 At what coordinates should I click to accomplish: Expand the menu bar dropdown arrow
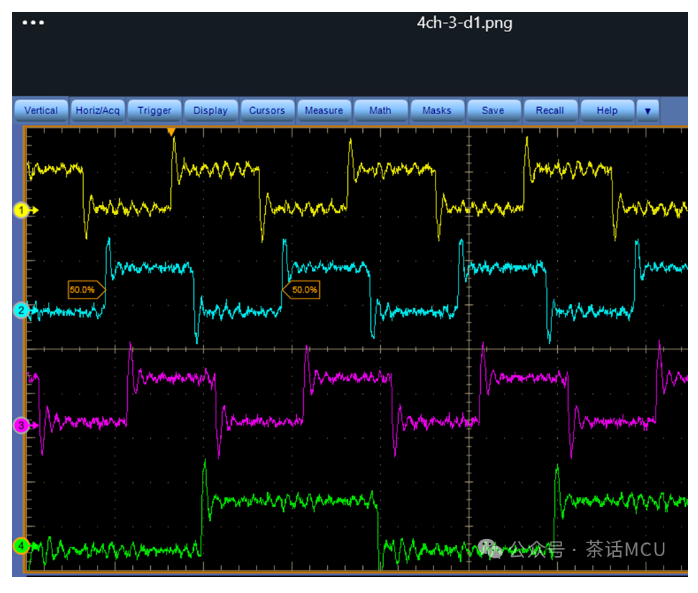(648, 110)
